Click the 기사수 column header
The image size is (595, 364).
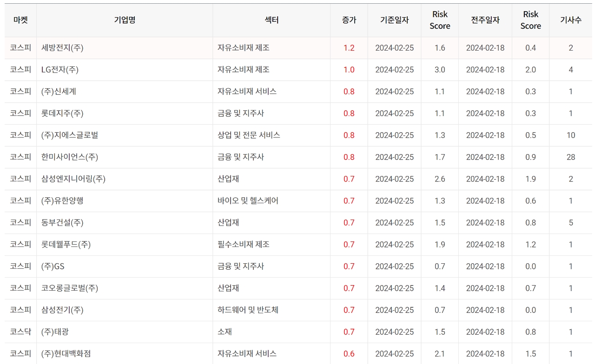tap(570, 20)
